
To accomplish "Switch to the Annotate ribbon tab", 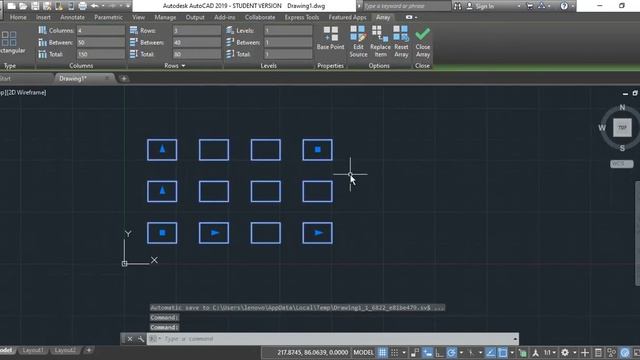I will pos(72,17).
